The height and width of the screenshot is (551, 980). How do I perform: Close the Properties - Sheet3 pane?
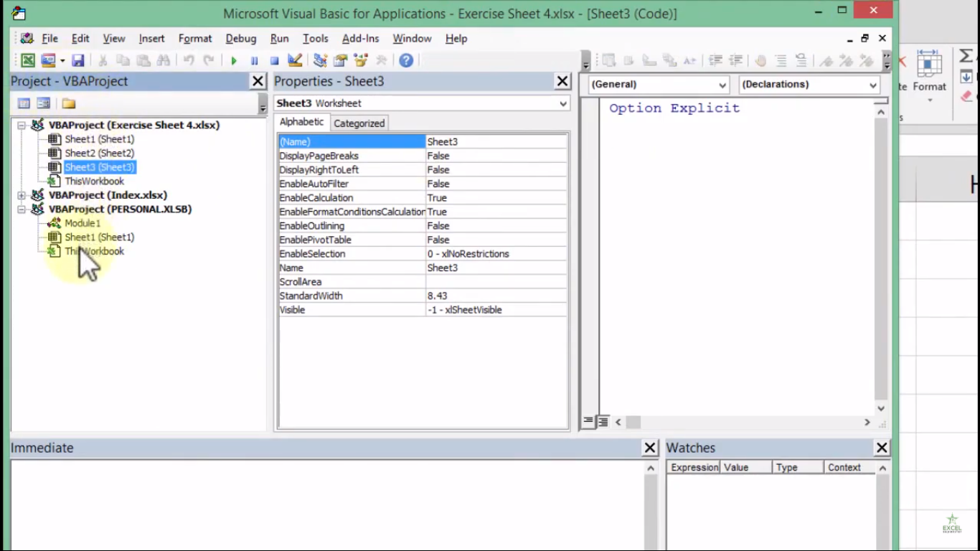[563, 82]
